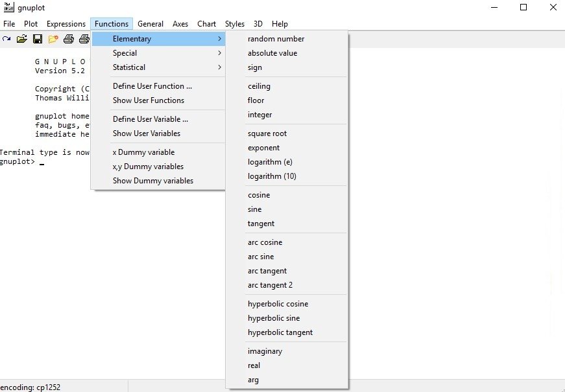Viewport: 565px width, 392px height.
Task: Choose the absolute value function
Action: click(287, 53)
